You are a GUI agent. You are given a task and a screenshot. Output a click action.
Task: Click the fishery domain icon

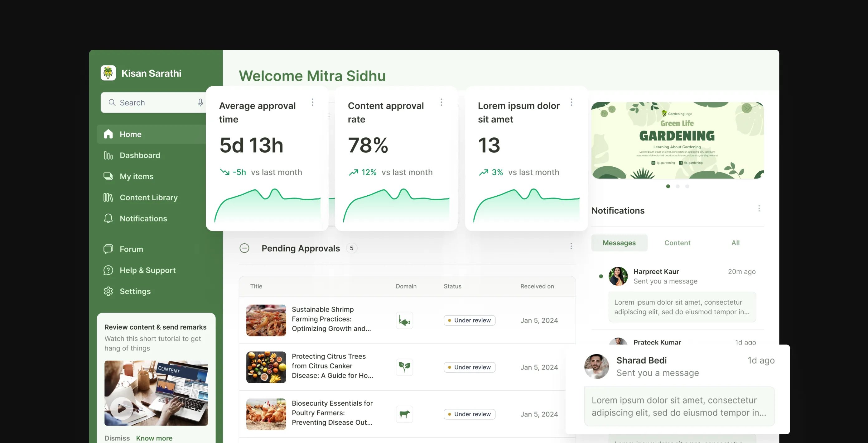(404, 320)
